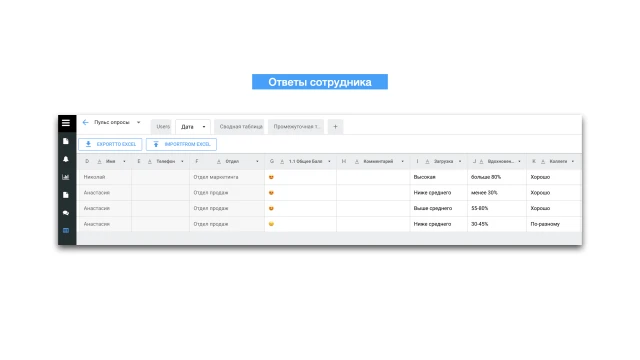This screenshot has height=360, width=640.
Task: Select the emoji in Николай's row
Action: point(271,177)
